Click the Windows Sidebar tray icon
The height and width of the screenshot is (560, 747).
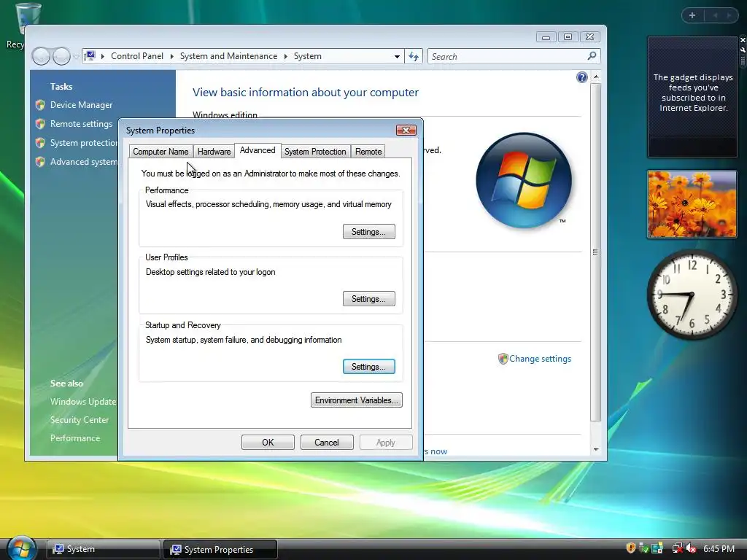pos(657,548)
